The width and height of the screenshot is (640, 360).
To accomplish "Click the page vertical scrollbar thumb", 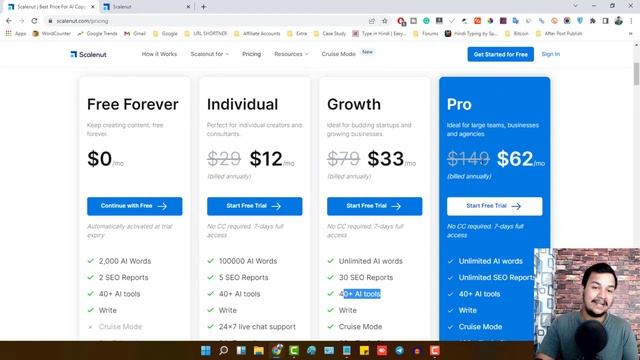I will 636,74.
